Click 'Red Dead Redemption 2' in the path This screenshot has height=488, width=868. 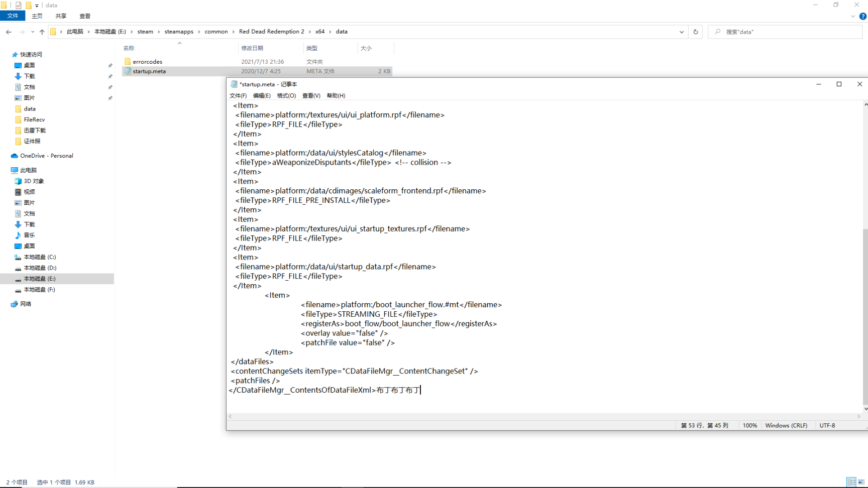coord(271,32)
